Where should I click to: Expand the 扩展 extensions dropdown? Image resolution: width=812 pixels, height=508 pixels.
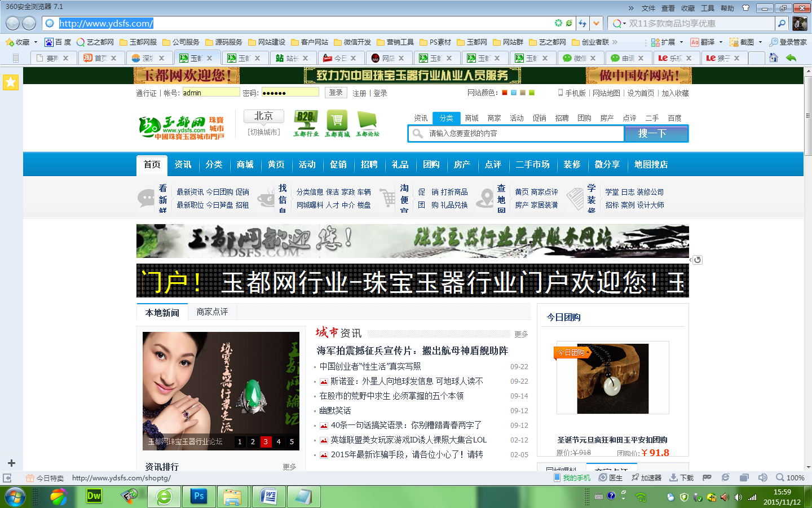682,42
